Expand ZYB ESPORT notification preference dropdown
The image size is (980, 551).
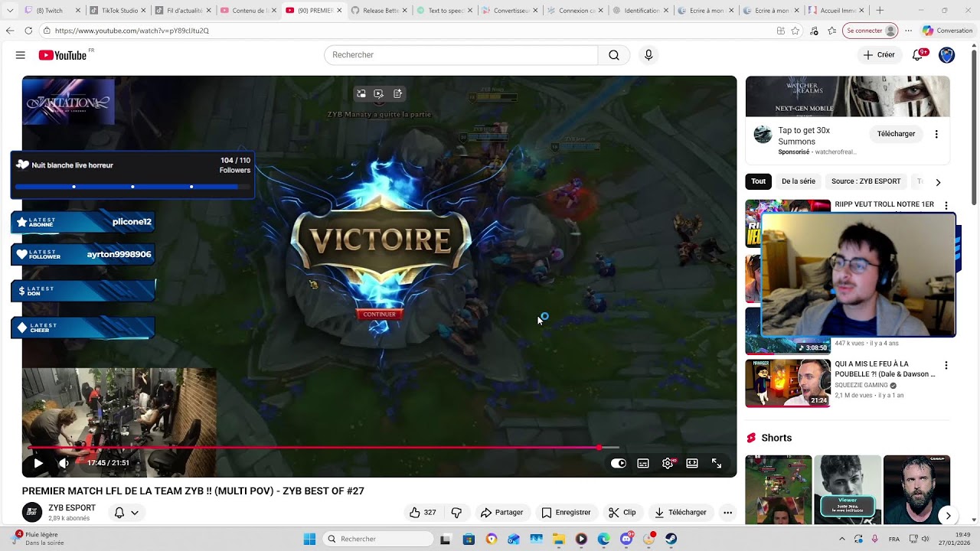point(126,513)
